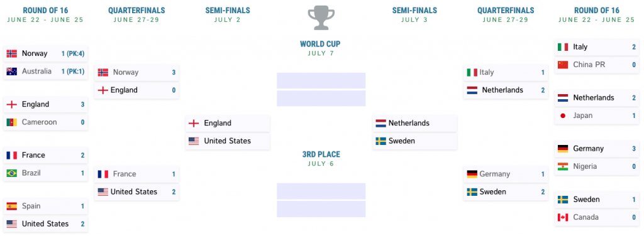Viewport: 644px width, 236px height.
Task: Click the Spain flag in Round of 16
Action: [11, 206]
